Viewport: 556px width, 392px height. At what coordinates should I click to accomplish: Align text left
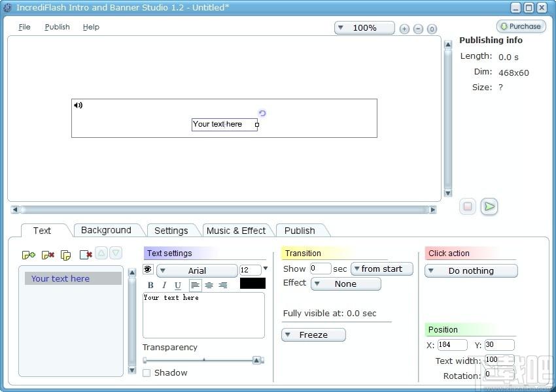click(195, 285)
